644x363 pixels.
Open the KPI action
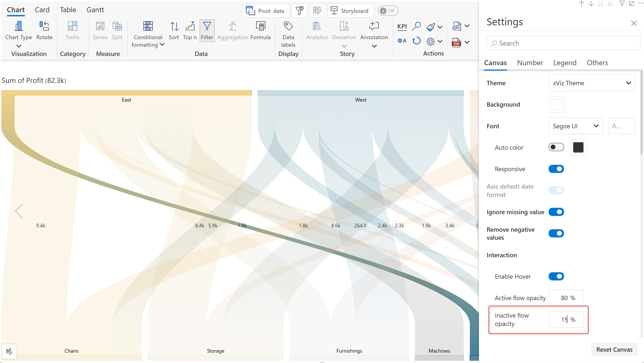click(x=402, y=26)
